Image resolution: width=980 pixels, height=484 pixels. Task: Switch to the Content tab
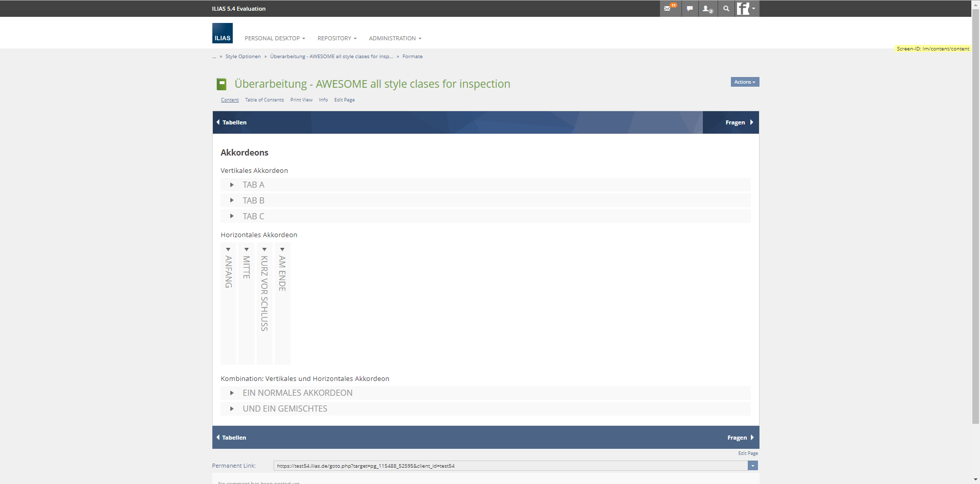click(x=230, y=100)
